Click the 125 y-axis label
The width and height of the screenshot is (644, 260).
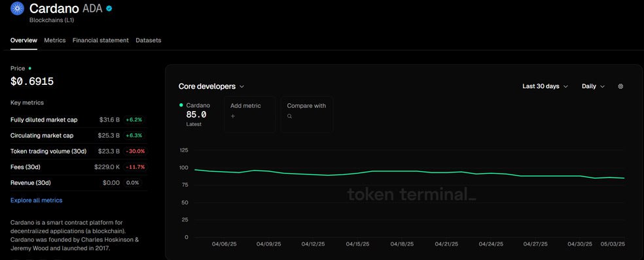point(184,150)
